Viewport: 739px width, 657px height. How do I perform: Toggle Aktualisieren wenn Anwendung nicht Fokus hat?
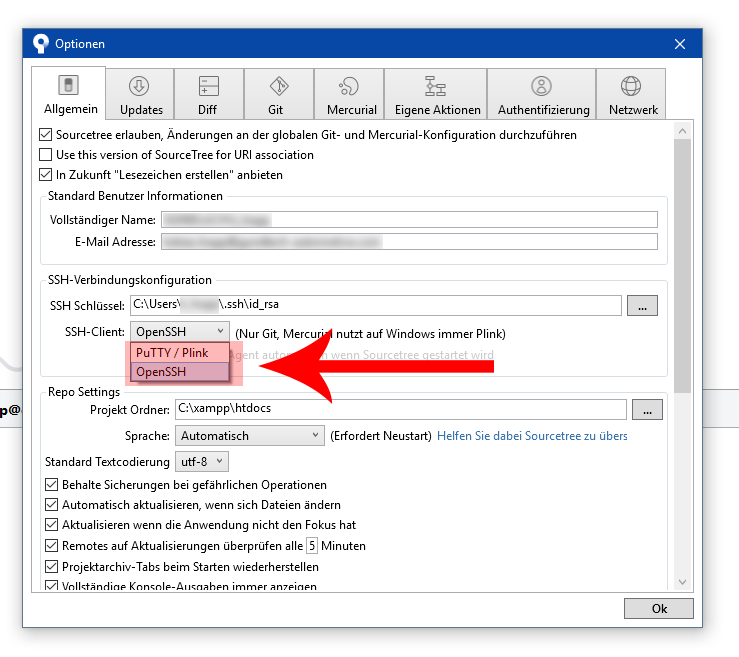pyautogui.click(x=51, y=525)
